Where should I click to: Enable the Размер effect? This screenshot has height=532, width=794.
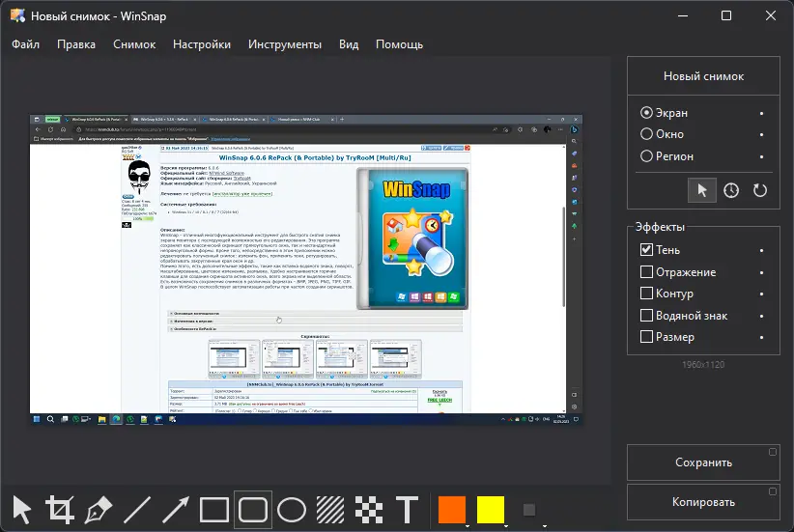tap(667, 337)
